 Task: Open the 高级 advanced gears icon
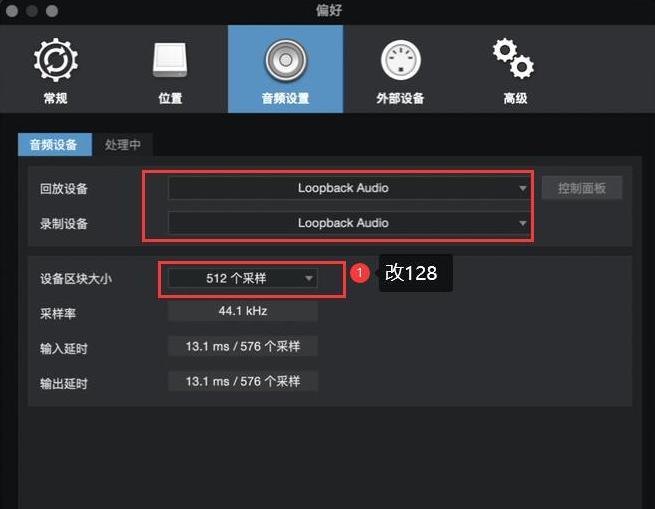pyautogui.click(x=513, y=59)
